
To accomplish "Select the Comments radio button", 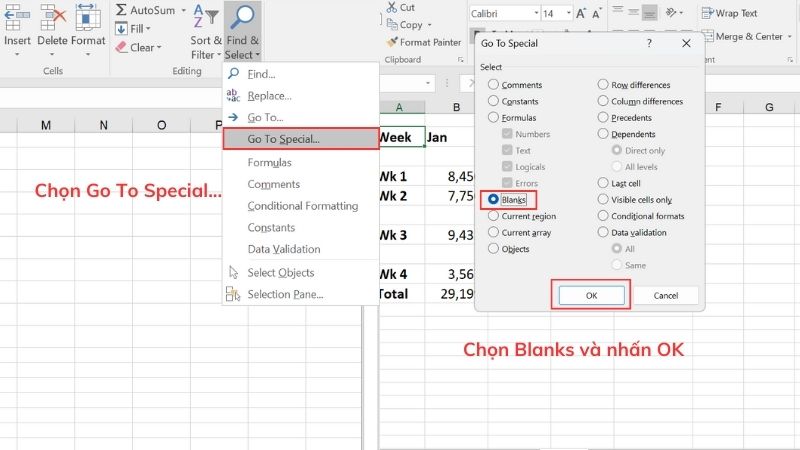I will [493, 84].
